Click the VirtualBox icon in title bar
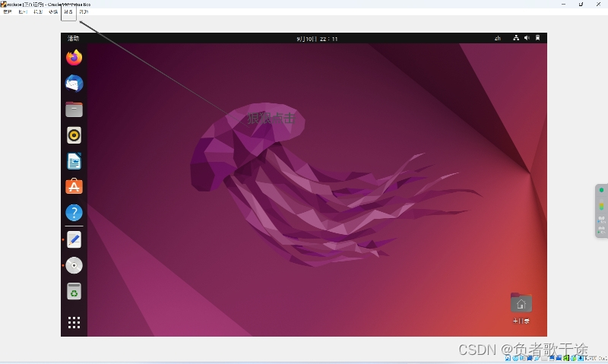Viewport: 608px width, 364px height. click(4, 5)
